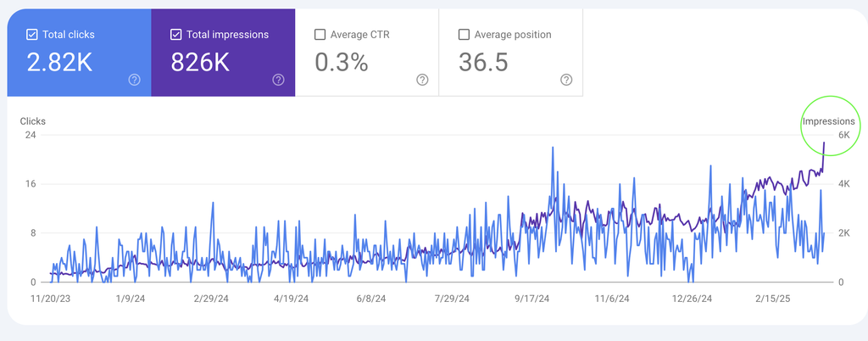Open help icon on Total clicks card
This screenshot has height=341, width=868.
point(135,80)
